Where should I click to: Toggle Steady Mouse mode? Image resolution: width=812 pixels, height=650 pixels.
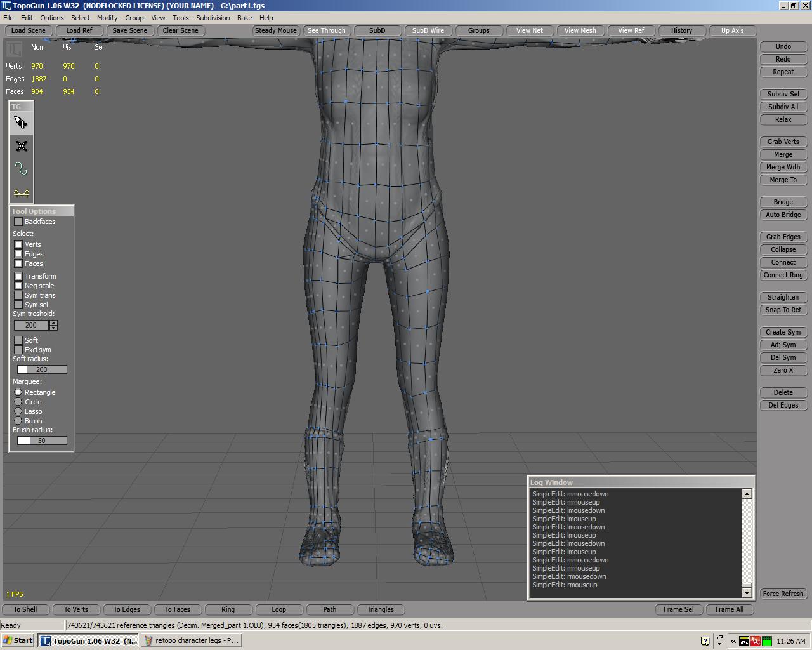click(x=275, y=30)
